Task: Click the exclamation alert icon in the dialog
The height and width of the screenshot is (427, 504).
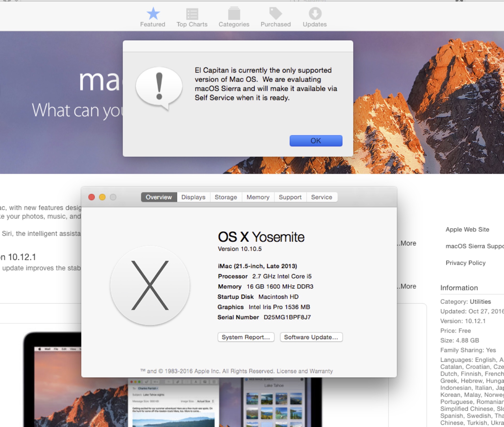Action: click(159, 87)
